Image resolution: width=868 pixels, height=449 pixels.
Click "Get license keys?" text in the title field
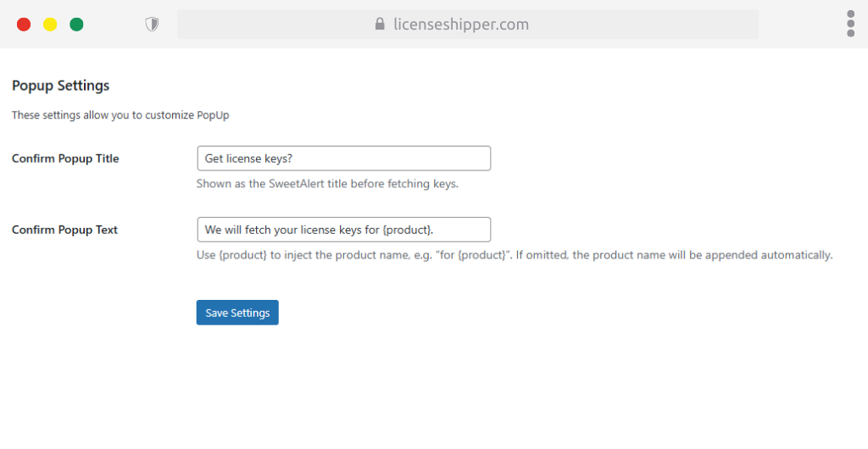[248, 158]
